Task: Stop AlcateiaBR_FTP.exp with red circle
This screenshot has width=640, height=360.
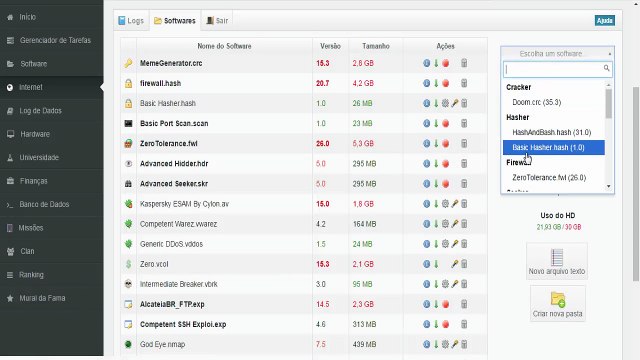Action: tap(445, 304)
